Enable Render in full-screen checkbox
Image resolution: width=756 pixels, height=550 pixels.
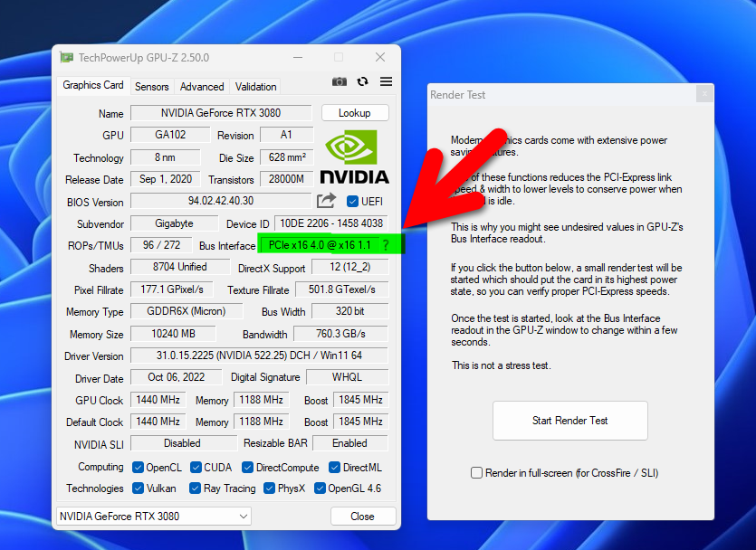[x=476, y=472]
